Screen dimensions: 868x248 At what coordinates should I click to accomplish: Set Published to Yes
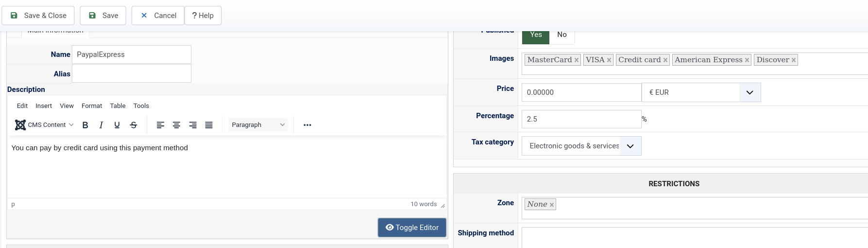[x=536, y=35]
